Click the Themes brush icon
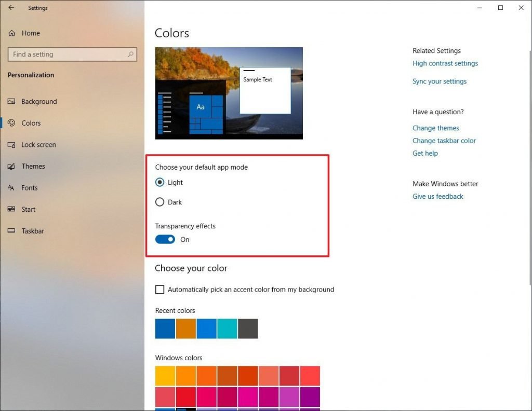Viewport: 532px width, 411px height. point(11,167)
